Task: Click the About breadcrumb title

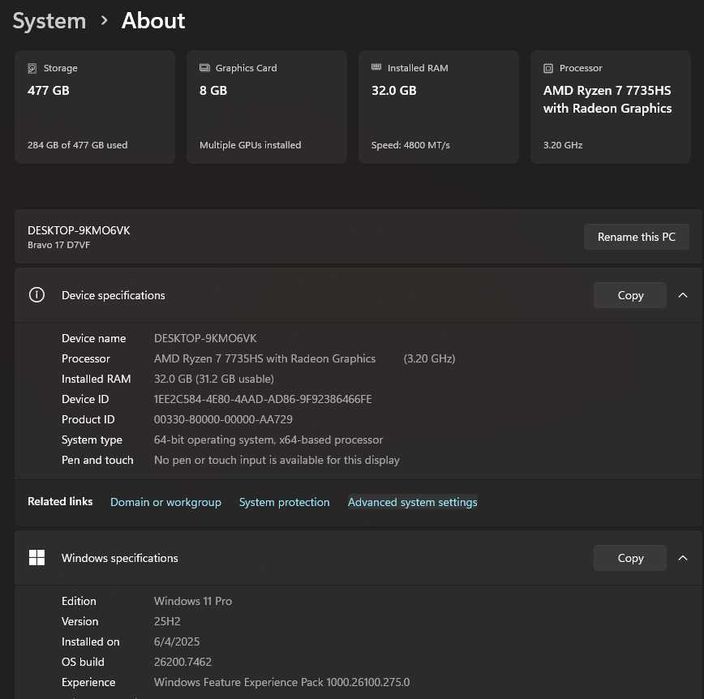Action: tap(153, 20)
